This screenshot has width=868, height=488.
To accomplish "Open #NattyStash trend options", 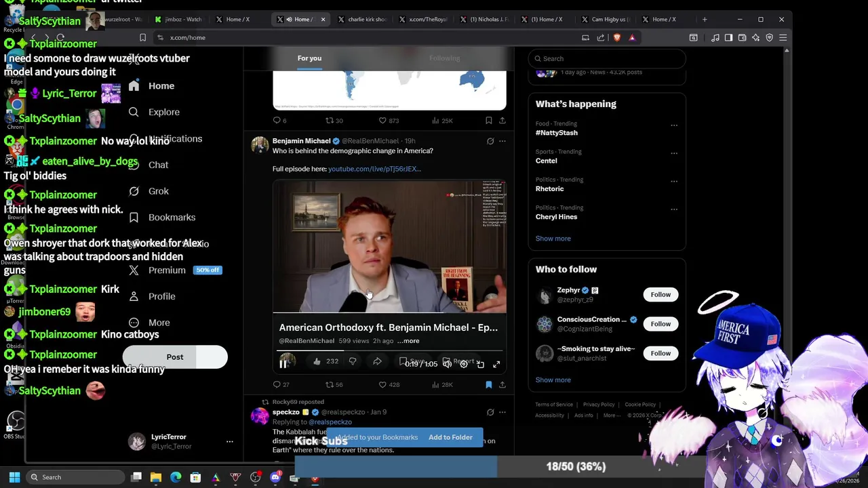I will [x=673, y=125].
